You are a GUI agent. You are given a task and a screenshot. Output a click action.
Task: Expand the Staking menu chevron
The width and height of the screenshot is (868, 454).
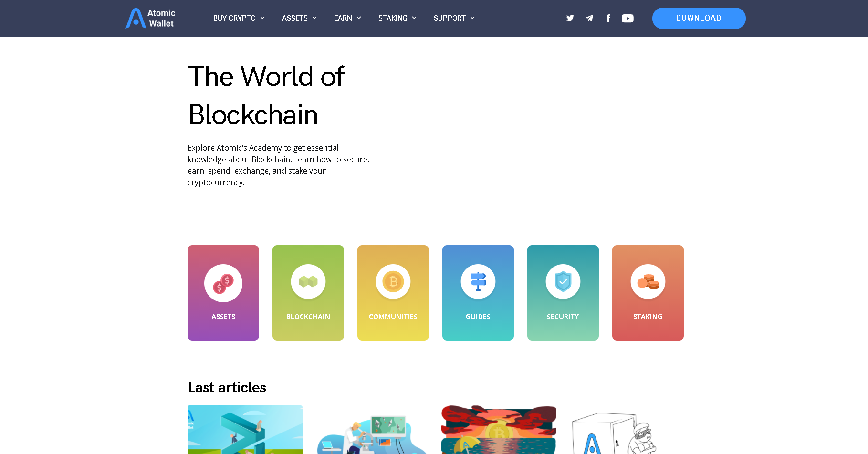pos(414,18)
